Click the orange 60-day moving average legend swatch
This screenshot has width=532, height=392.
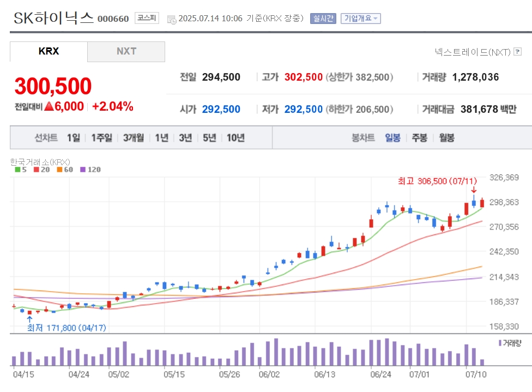[59, 170]
